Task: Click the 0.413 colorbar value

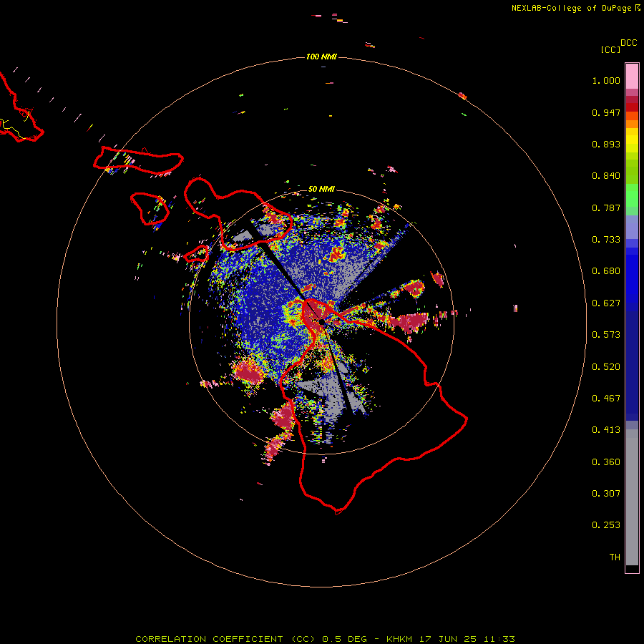Action: point(606,430)
